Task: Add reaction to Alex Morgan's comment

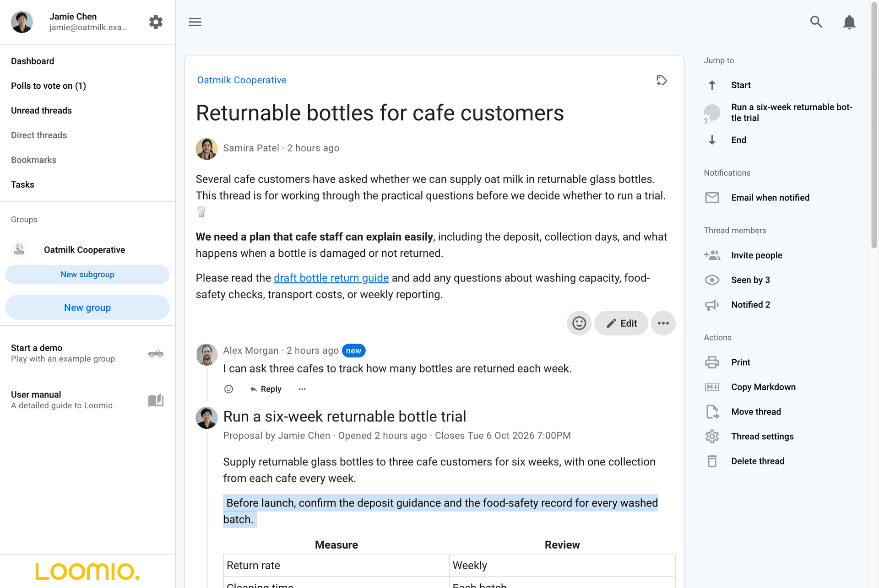Action: 229,389
